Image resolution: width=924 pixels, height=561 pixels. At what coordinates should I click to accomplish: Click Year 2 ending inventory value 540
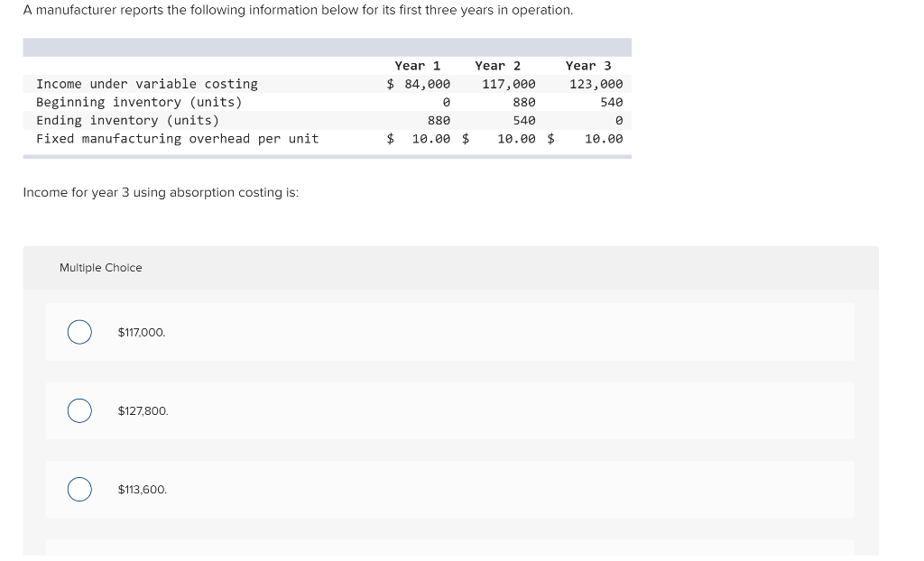(x=524, y=121)
